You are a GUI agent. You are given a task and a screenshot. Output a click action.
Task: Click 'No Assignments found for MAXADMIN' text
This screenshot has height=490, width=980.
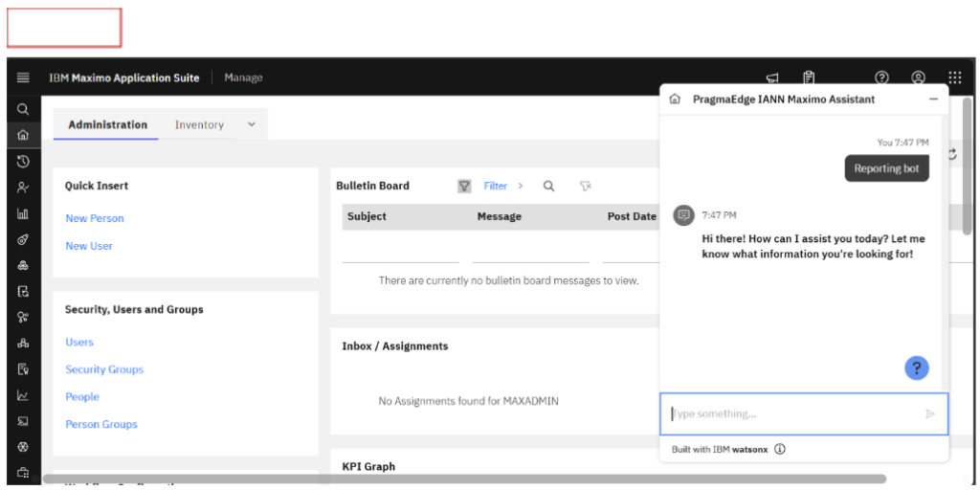pyautogui.click(x=469, y=401)
